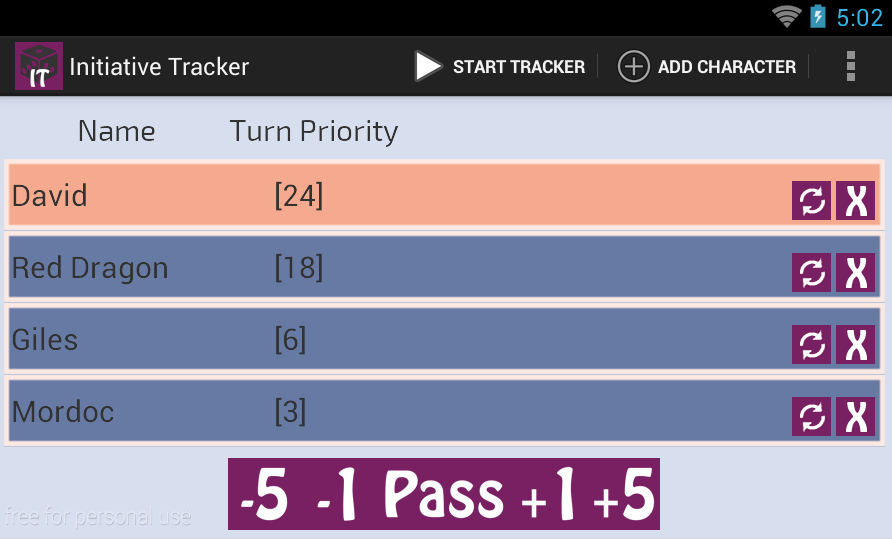The height and width of the screenshot is (539, 892).
Task: Start the tracker with play button
Action: click(x=428, y=66)
